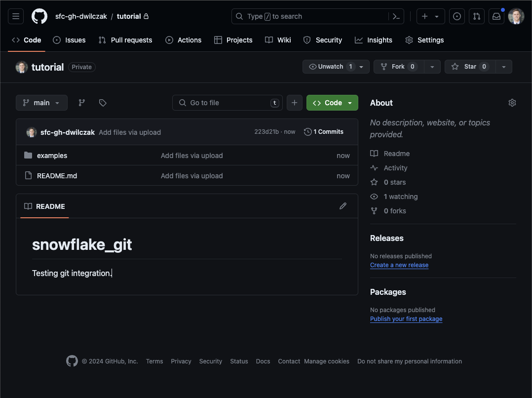
Task: Add file using plus button
Action: [295, 103]
